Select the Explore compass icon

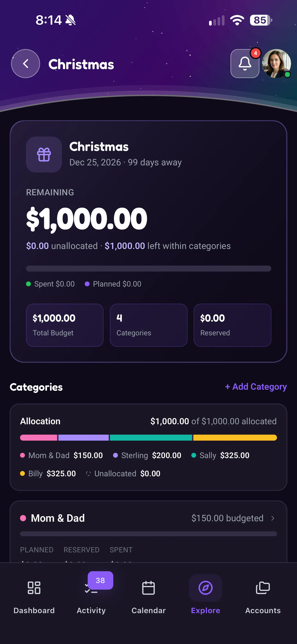(x=206, y=588)
